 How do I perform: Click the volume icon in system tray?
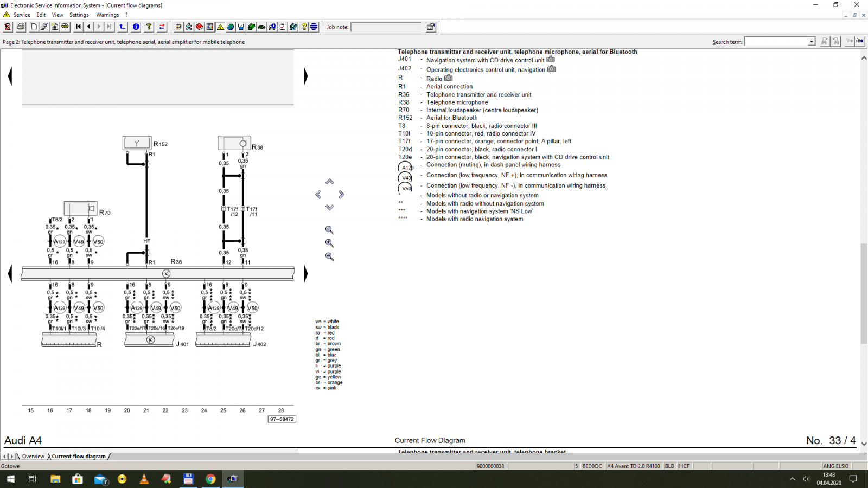pyautogui.click(x=806, y=479)
